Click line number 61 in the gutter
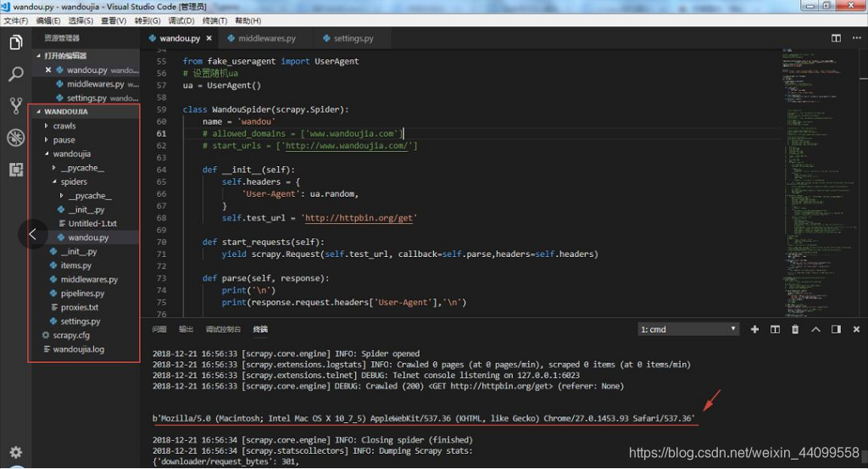This screenshot has height=469, width=868. (161, 133)
